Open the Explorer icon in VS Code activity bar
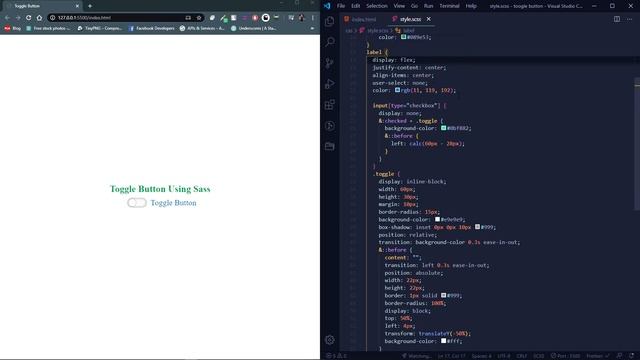Viewport: 640px width, 360px height. [330, 21]
